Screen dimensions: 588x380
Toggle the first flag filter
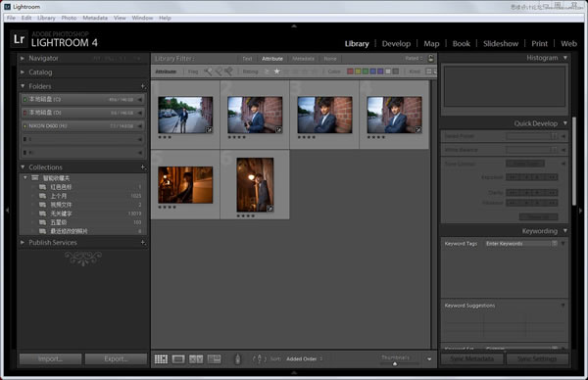tap(208, 71)
